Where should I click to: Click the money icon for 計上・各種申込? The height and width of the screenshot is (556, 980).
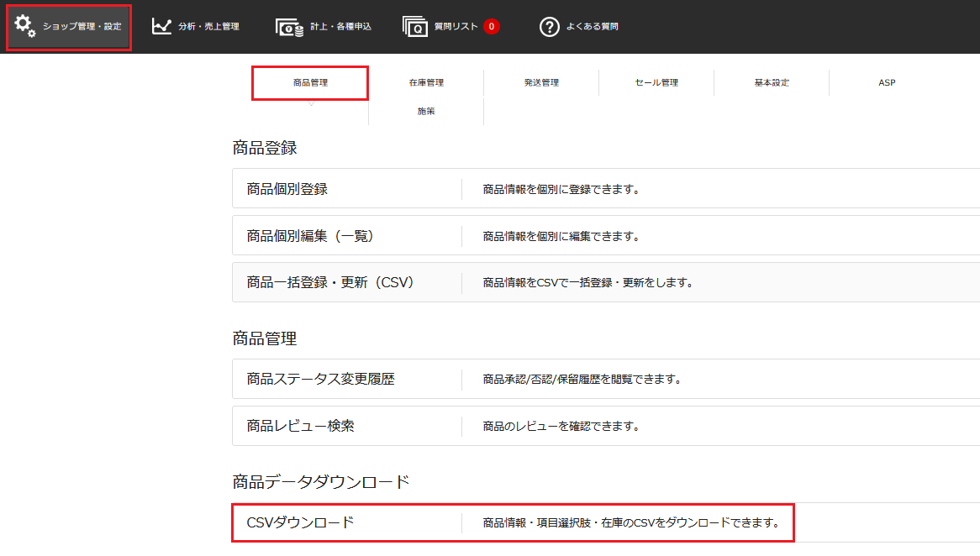pos(289,27)
